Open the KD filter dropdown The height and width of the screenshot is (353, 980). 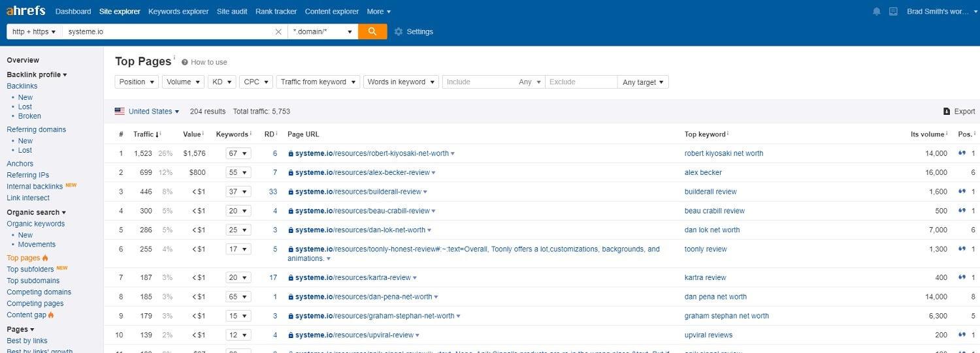click(x=221, y=82)
